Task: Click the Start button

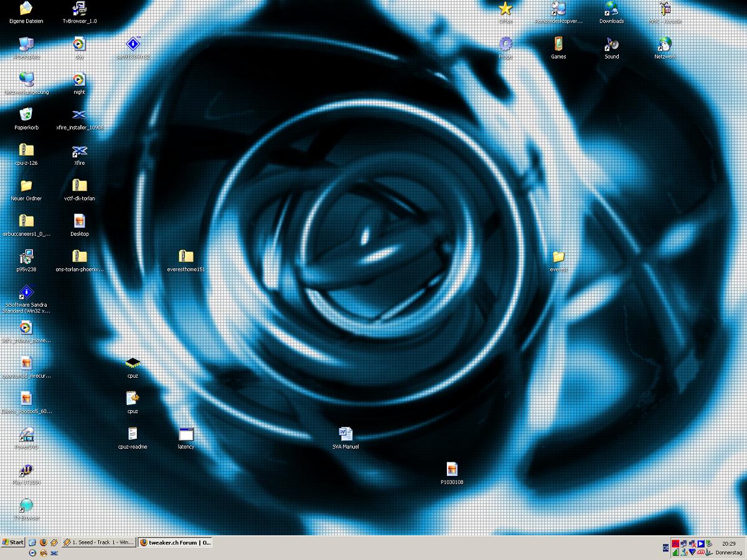Action: tap(13, 542)
